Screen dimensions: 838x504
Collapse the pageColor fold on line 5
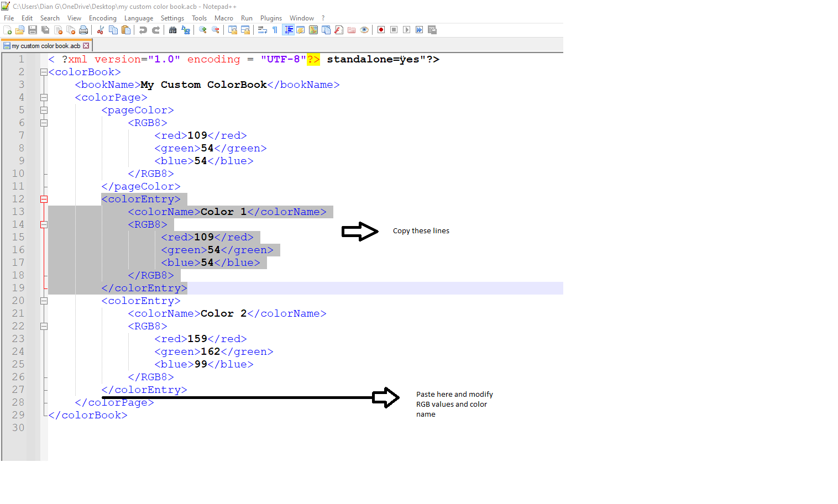[x=44, y=110]
